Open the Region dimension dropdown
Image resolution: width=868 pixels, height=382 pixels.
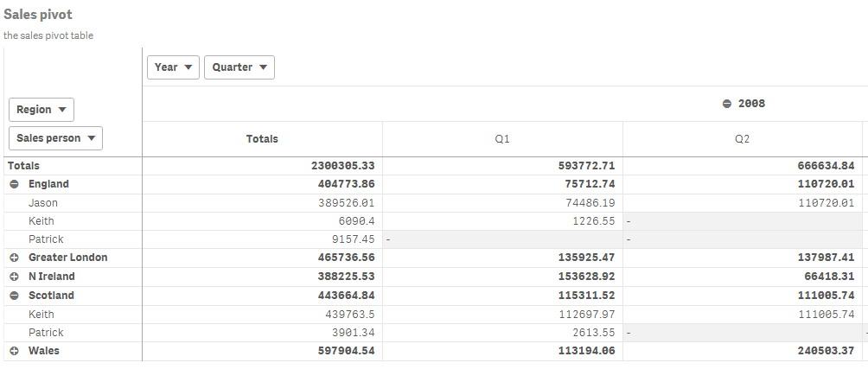pyautogui.click(x=41, y=110)
